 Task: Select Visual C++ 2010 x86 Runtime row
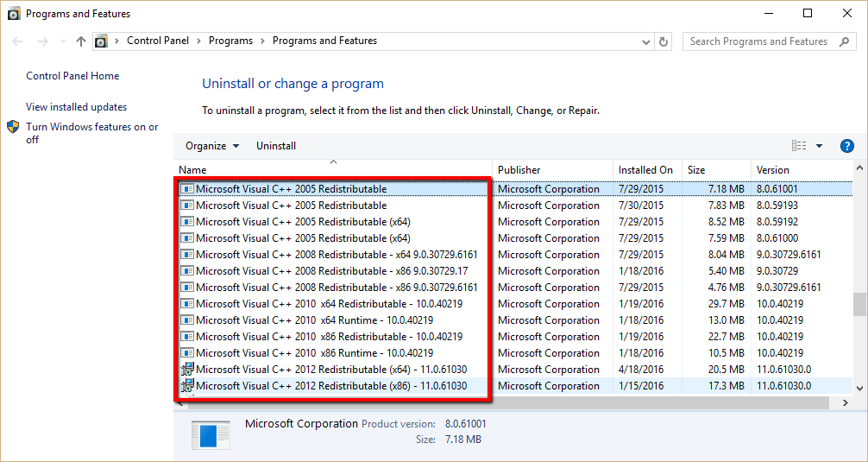513,353
